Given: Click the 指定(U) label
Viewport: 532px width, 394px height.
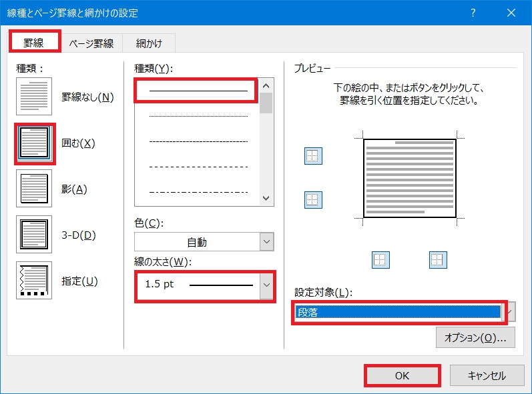Looking at the screenshot, I should [79, 281].
